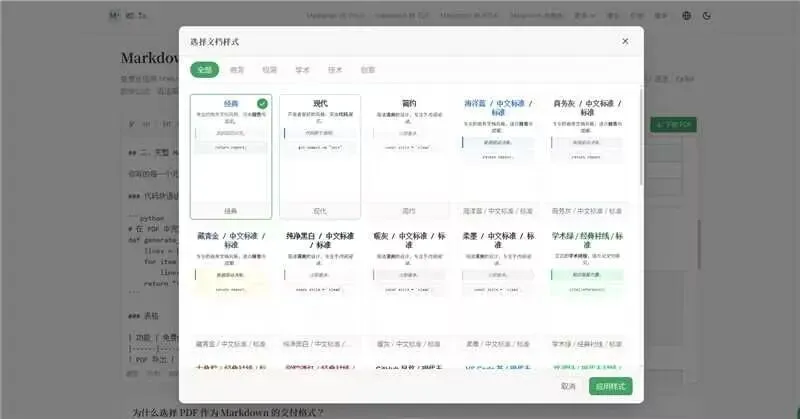800x419 pixels.
Task: Pick the 藏青金 / 中文标准 style card
Action: 231,289
